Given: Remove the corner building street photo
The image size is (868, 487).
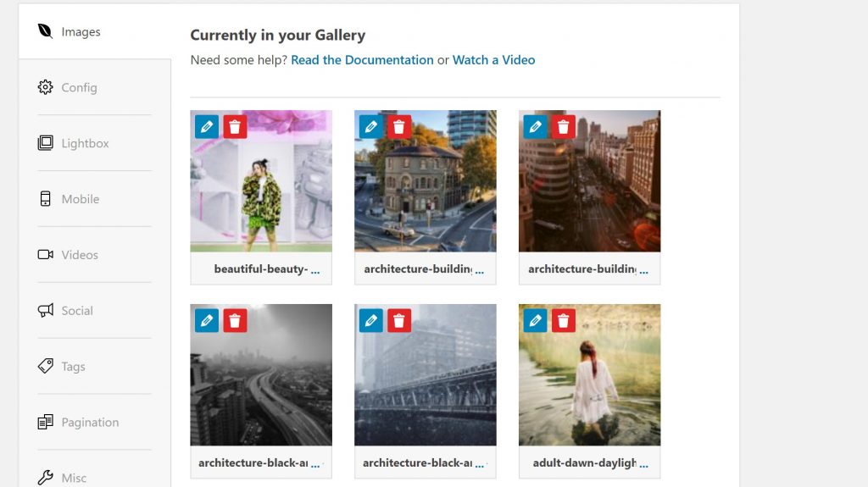Looking at the screenshot, I should (x=399, y=127).
